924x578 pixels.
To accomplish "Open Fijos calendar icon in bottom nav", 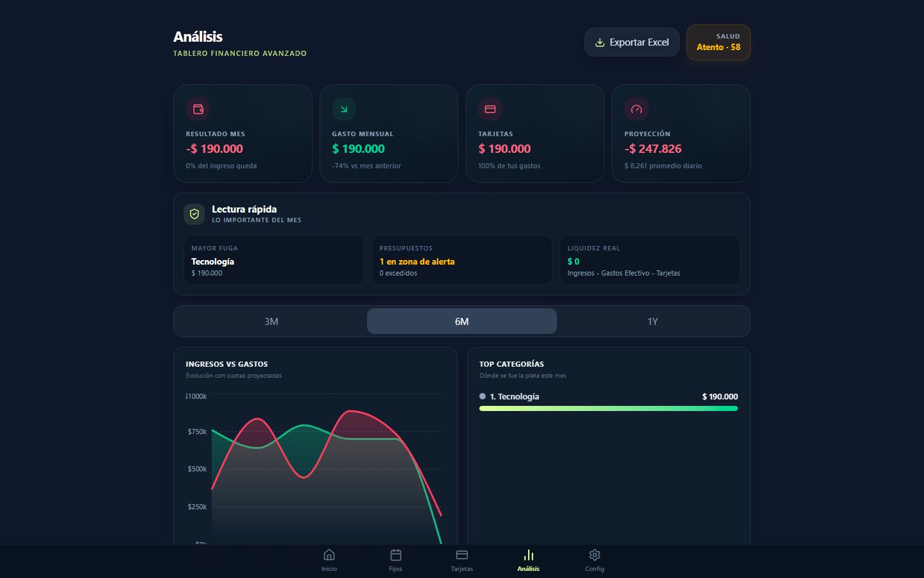I will 396,555.
